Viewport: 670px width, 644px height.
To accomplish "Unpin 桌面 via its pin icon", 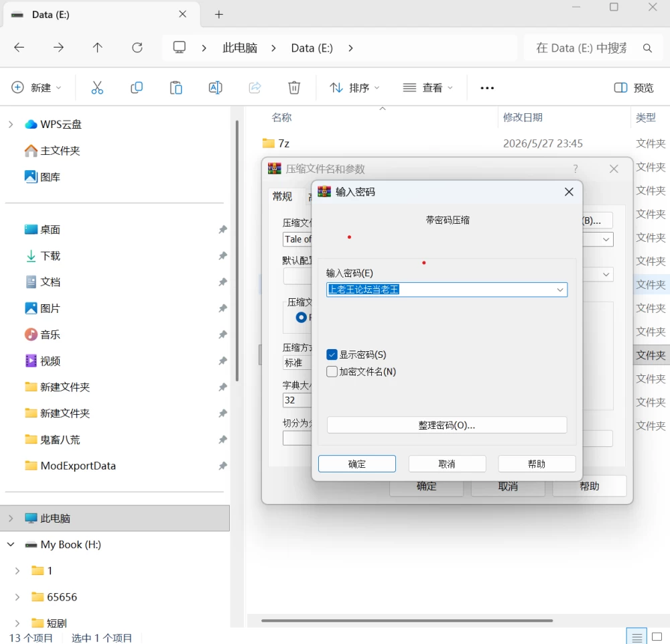I will coord(222,229).
